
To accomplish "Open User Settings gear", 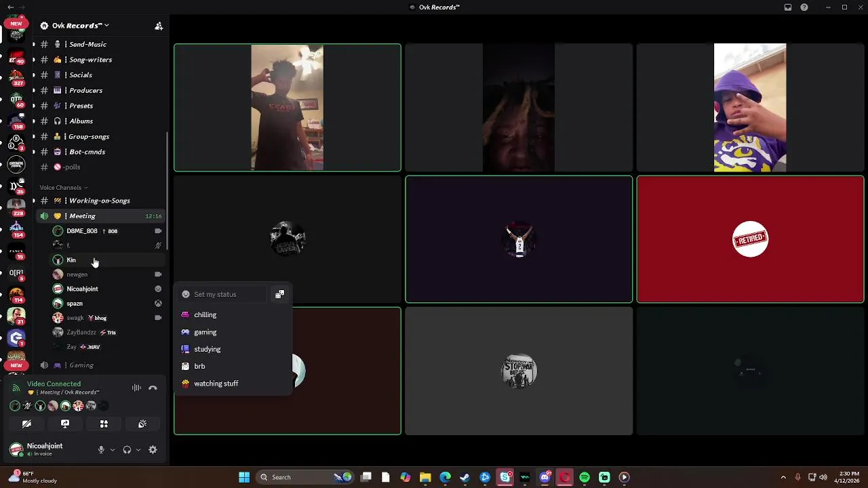I will (153, 449).
